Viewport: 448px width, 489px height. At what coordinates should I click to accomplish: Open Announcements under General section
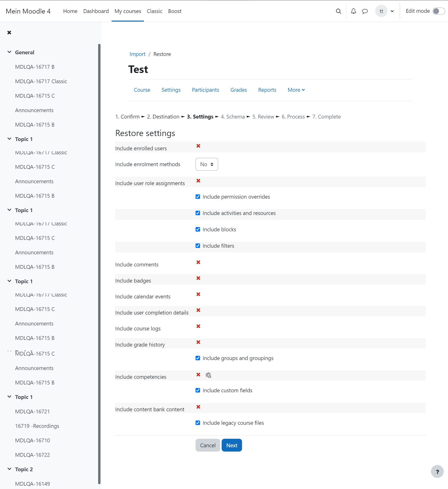pyautogui.click(x=34, y=110)
